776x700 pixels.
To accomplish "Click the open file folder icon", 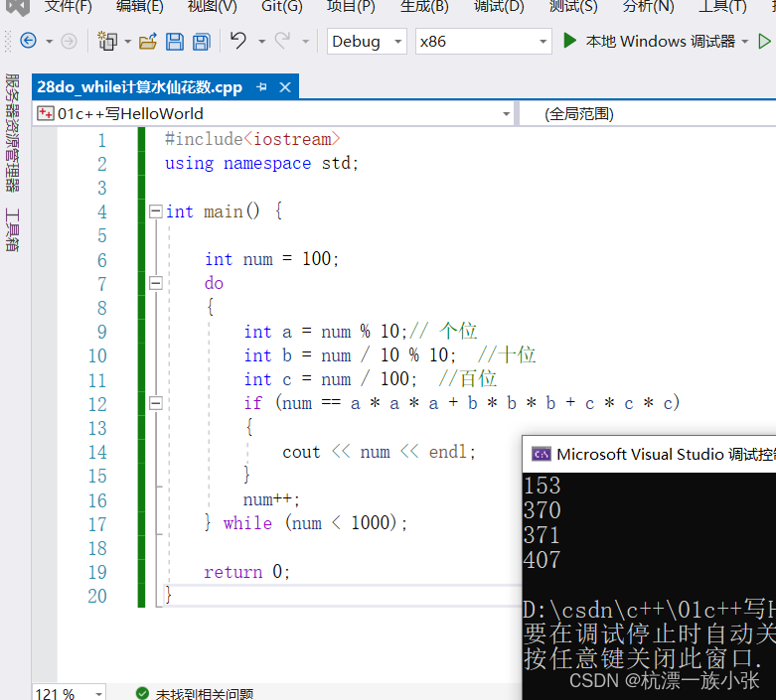I will (147, 42).
